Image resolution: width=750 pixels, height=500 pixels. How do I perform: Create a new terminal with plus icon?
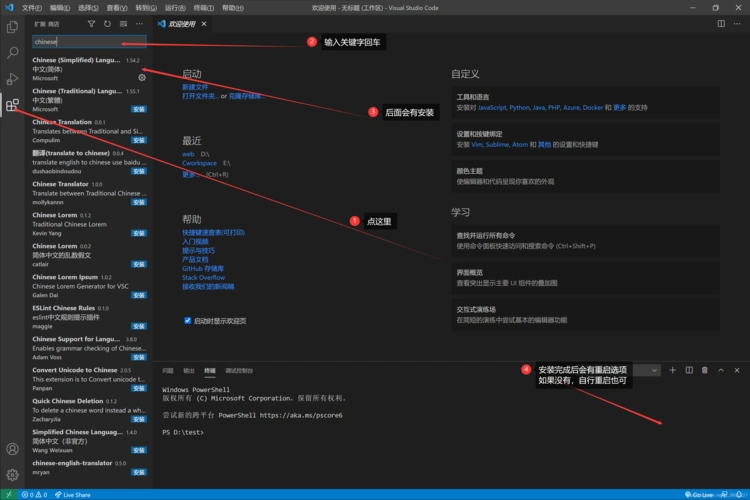click(x=673, y=370)
